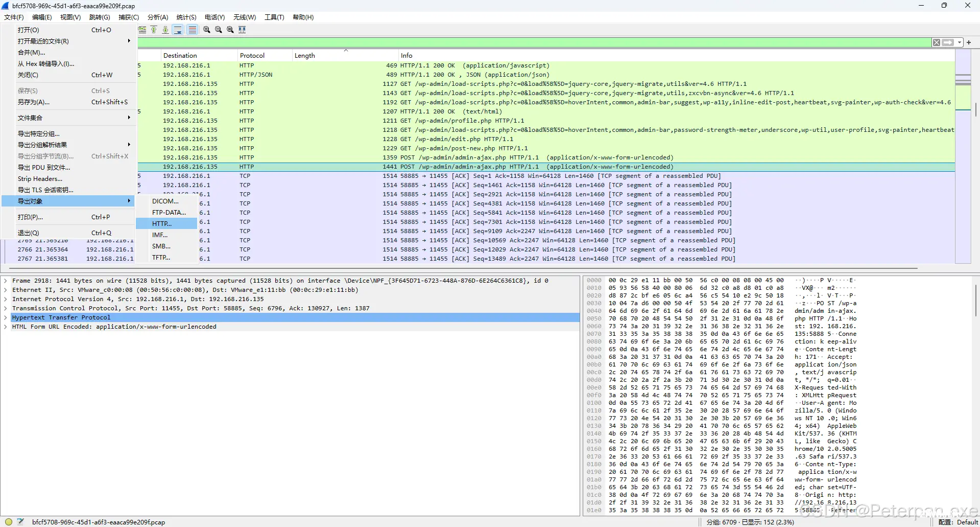This screenshot has height=527, width=980.
Task: Choose 导出 TLS 会话密钥... entry
Action: click(x=69, y=190)
